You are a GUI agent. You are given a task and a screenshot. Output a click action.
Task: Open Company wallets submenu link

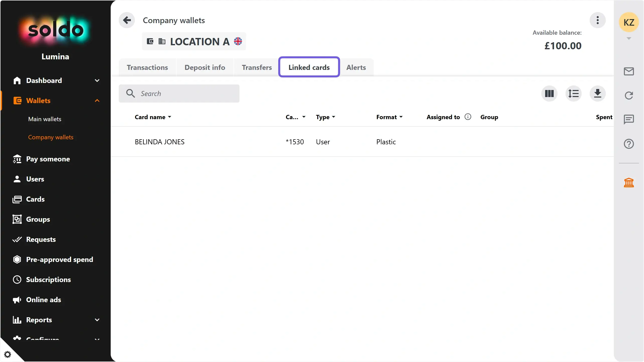51,137
